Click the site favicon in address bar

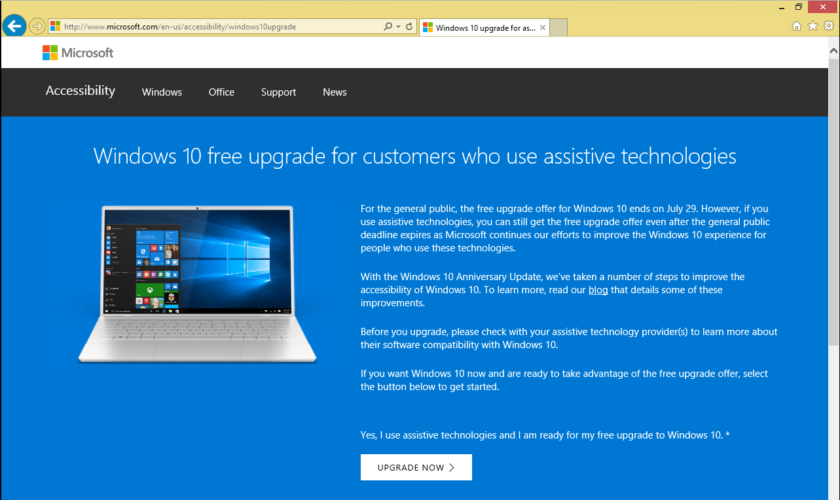[55, 26]
